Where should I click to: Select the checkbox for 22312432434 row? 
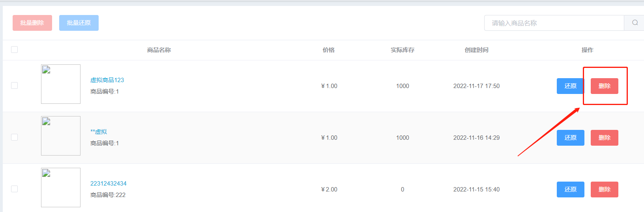[15, 189]
